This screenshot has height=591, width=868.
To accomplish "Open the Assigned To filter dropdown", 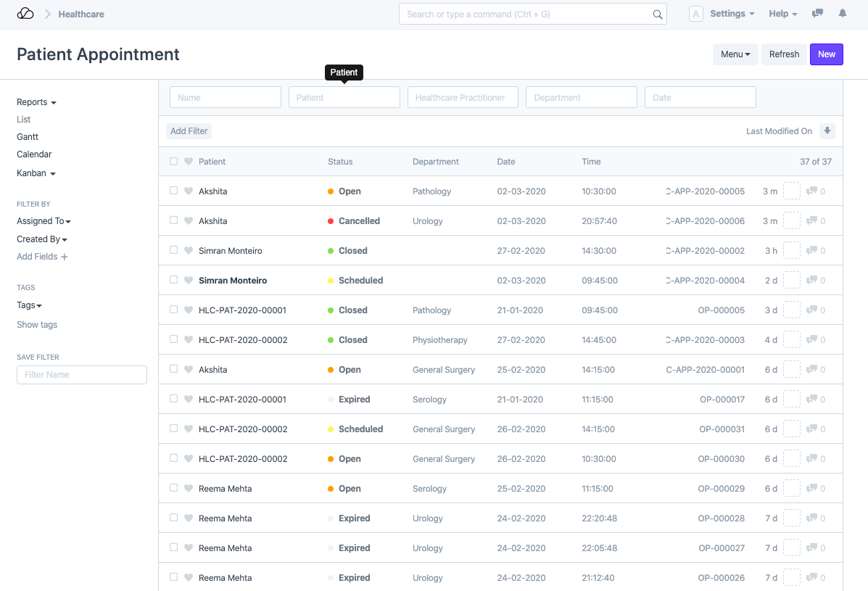I will (x=44, y=221).
